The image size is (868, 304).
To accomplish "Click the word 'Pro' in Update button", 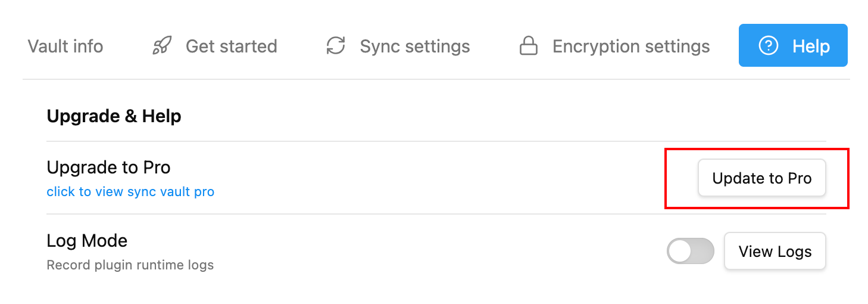I will point(800,178).
